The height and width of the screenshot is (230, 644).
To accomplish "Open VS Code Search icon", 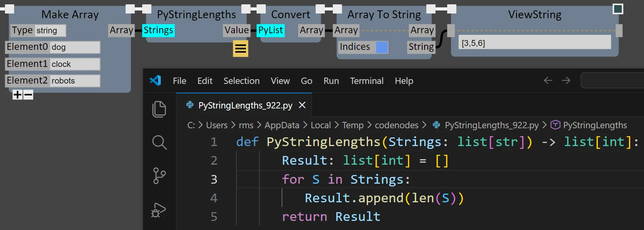I will tap(159, 142).
